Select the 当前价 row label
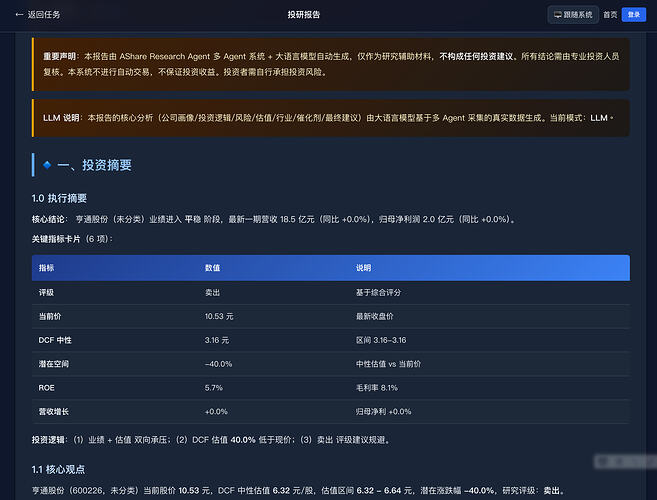The height and width of the screenshot is (500, 657). (50, 316)
